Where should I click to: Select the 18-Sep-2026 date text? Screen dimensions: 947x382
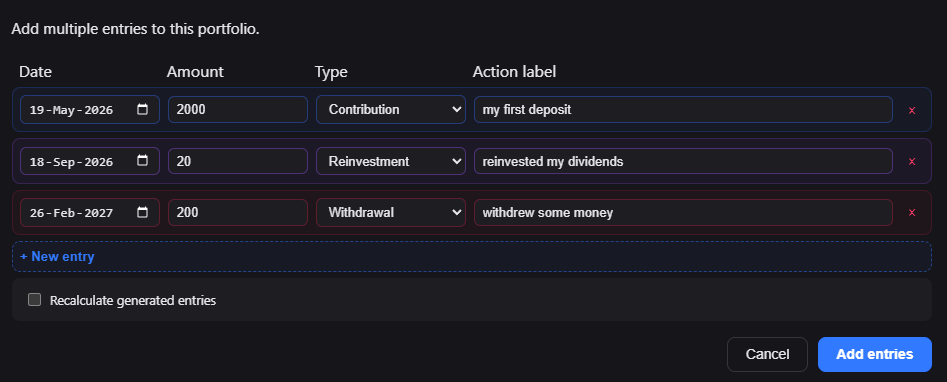(71, 161)
